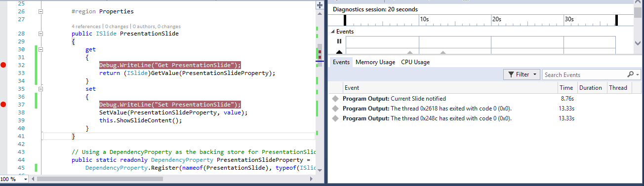Screen dimensions: 644x186
Task: Click the search magnifier in Search Events
Action: click(630, 74)
